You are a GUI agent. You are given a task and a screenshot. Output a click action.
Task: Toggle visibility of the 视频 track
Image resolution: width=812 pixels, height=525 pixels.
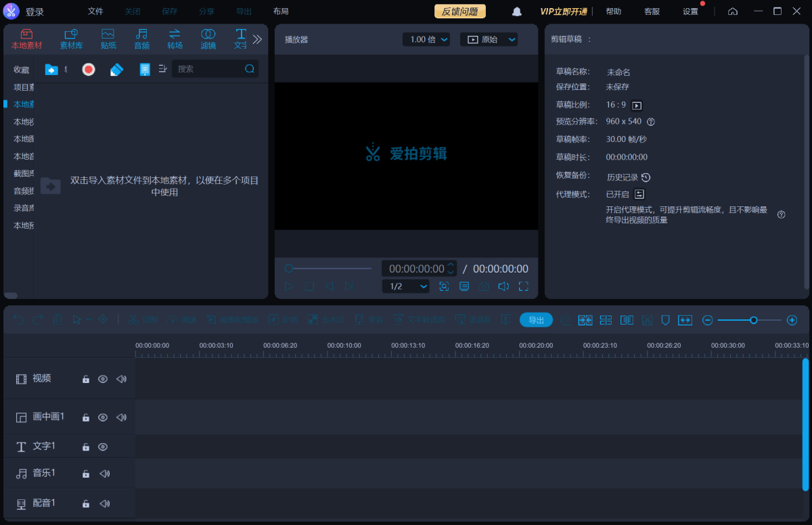103,380
